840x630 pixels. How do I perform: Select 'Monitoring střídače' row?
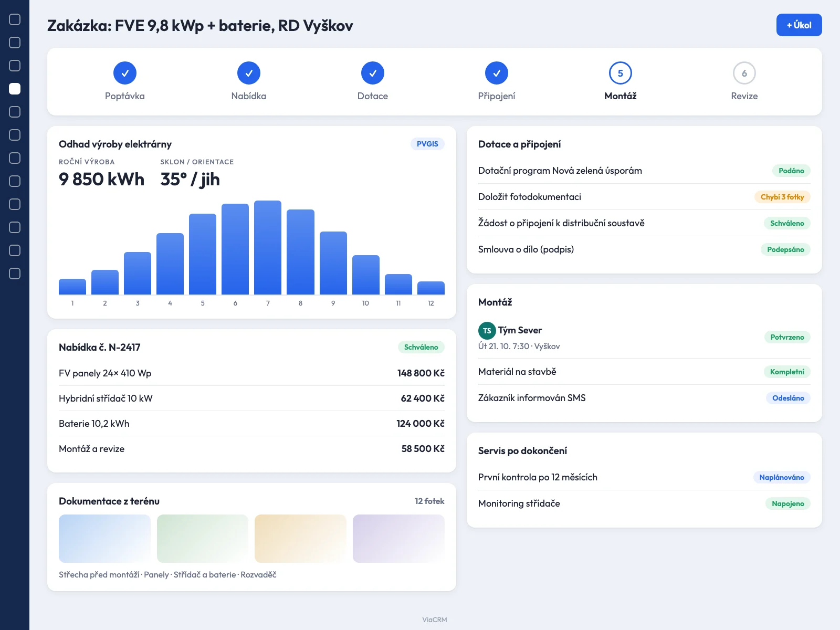tap(644, 503)
